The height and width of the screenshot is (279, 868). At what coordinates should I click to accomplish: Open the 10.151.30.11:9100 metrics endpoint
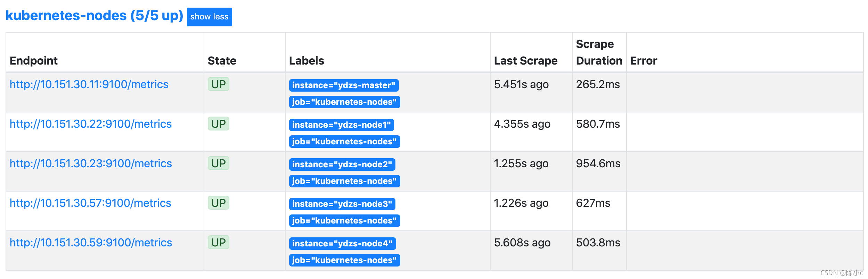click(89, 84)
